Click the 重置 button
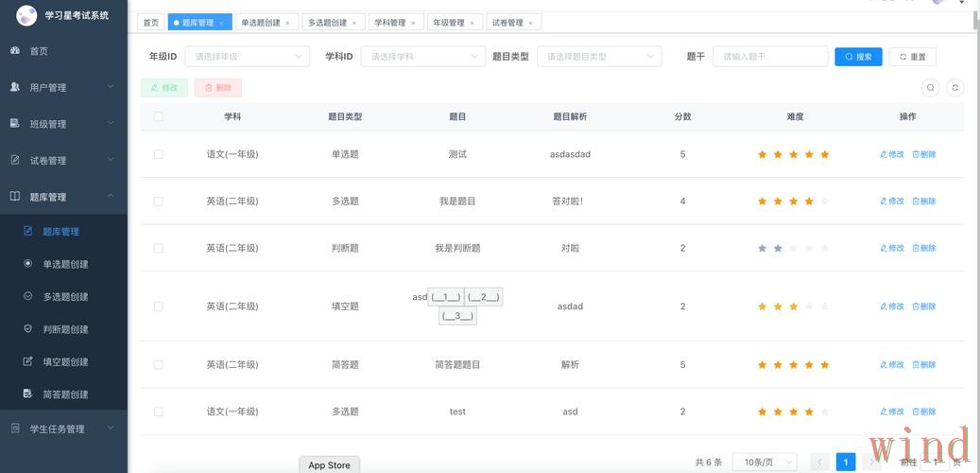Viewport: 980px width, 473px height. click(912, 57)
